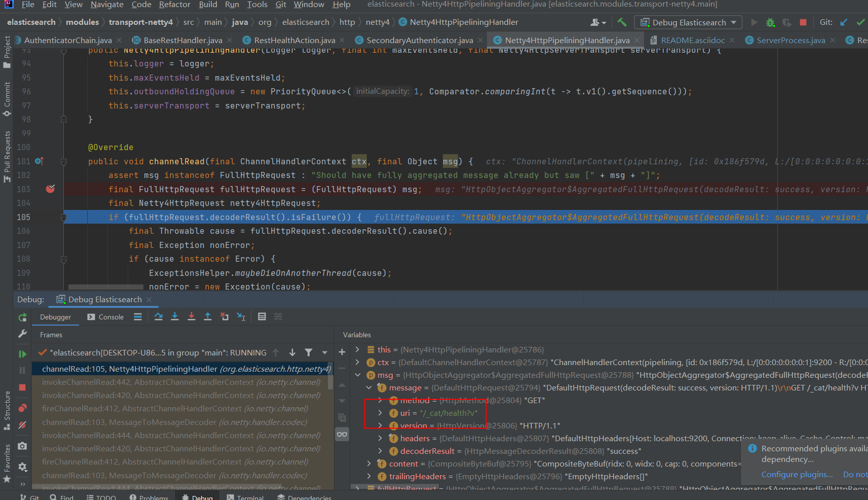Open the Evaluate Expression calculator icon
The height and width of the screenshot is (500, 868).
(x=262, y=316)
